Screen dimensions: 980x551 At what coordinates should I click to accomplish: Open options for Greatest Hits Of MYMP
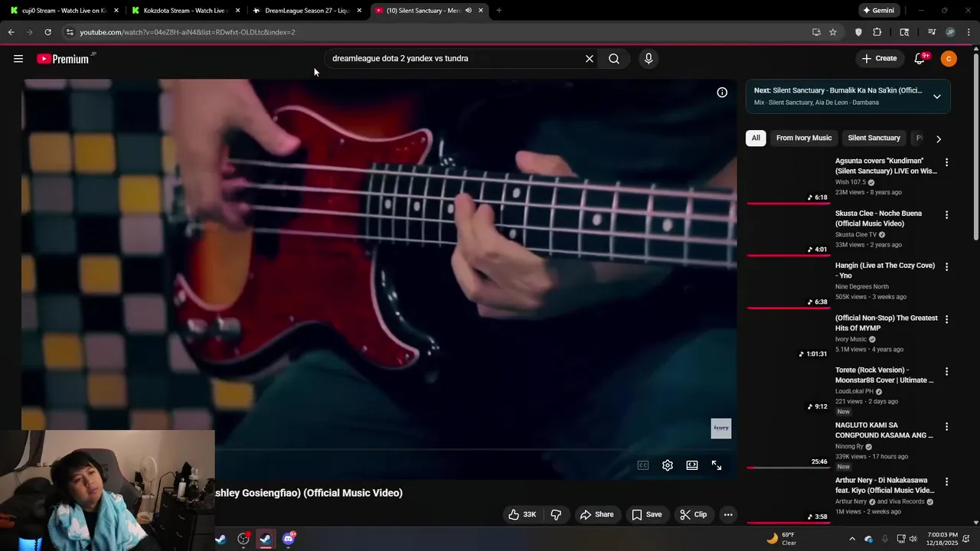pos(946,319)
